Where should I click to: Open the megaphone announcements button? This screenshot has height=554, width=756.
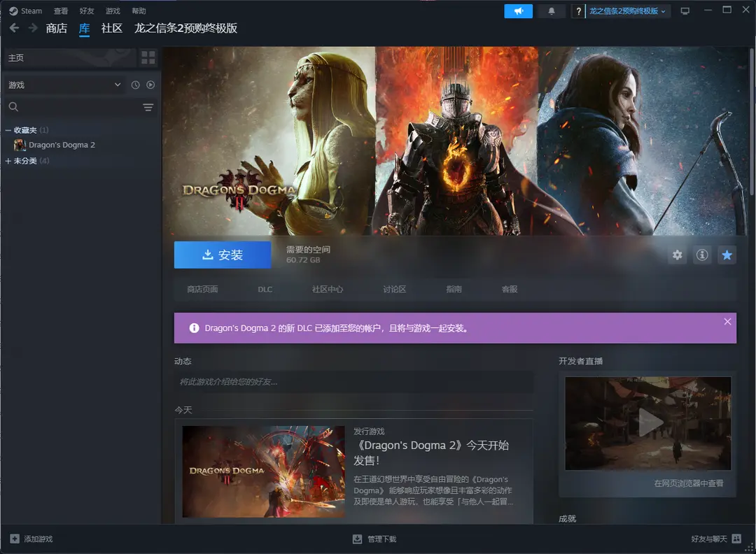[518, 11]
